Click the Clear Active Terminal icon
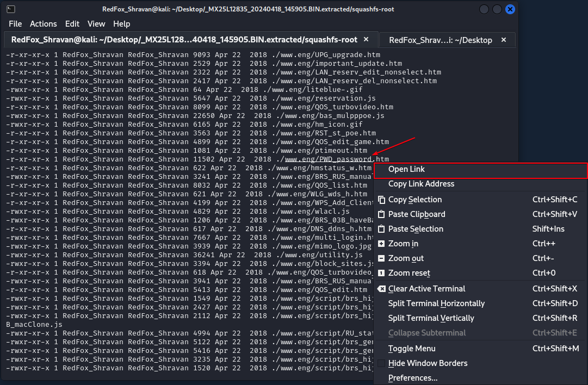The height and width of the screenshot is (385, 588). click(381, 289)
